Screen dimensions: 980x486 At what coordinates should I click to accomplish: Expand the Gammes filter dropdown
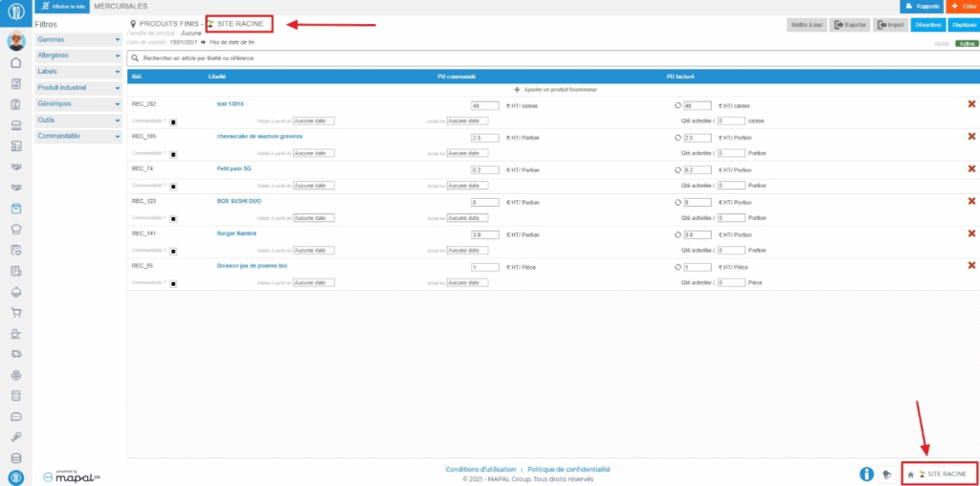tap(117, 40)
